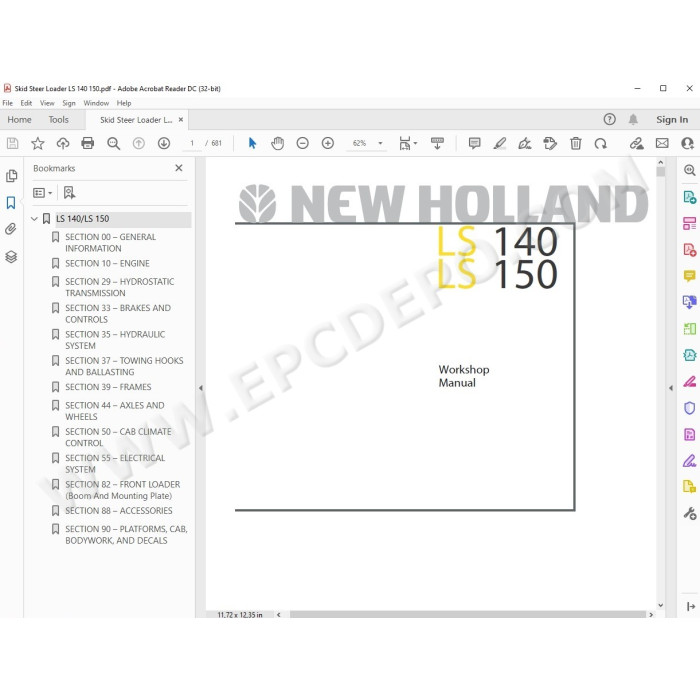Open the Window menu
700x700 pixels.
click(x=96, y=103)
